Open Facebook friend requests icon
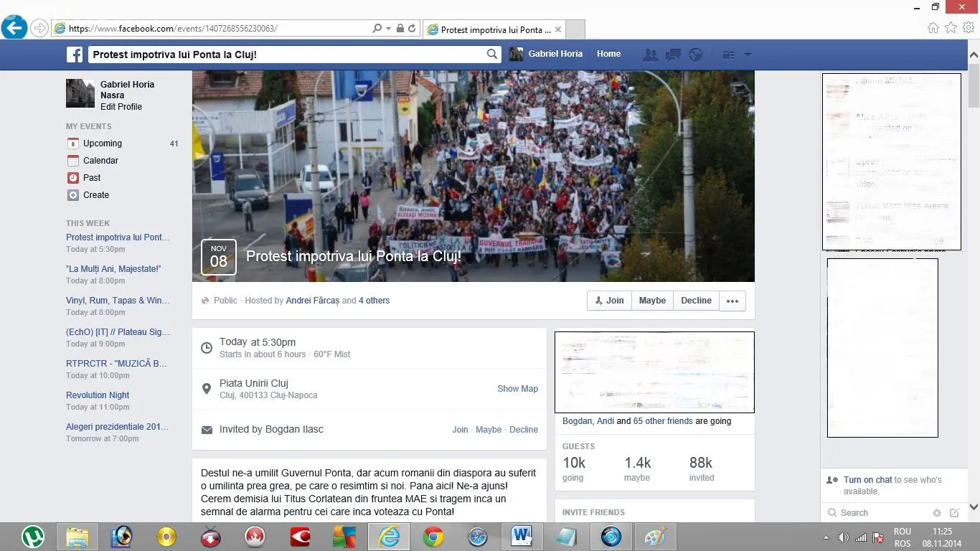 [650, 55]
